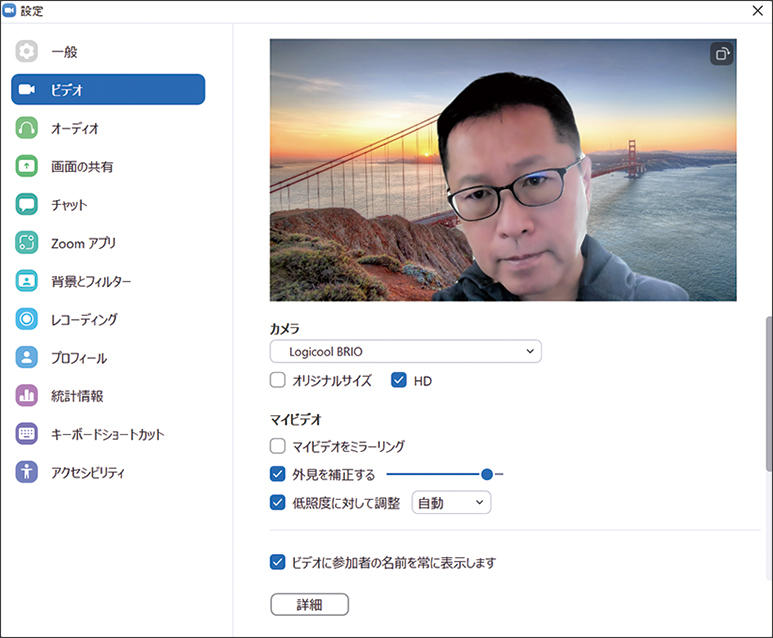Image resolution: width=773 pixels, height=638 pixels.
Task: Open the 自動 low-light mode dropdown
Action: pyautogui.click(x=451, y=502)
